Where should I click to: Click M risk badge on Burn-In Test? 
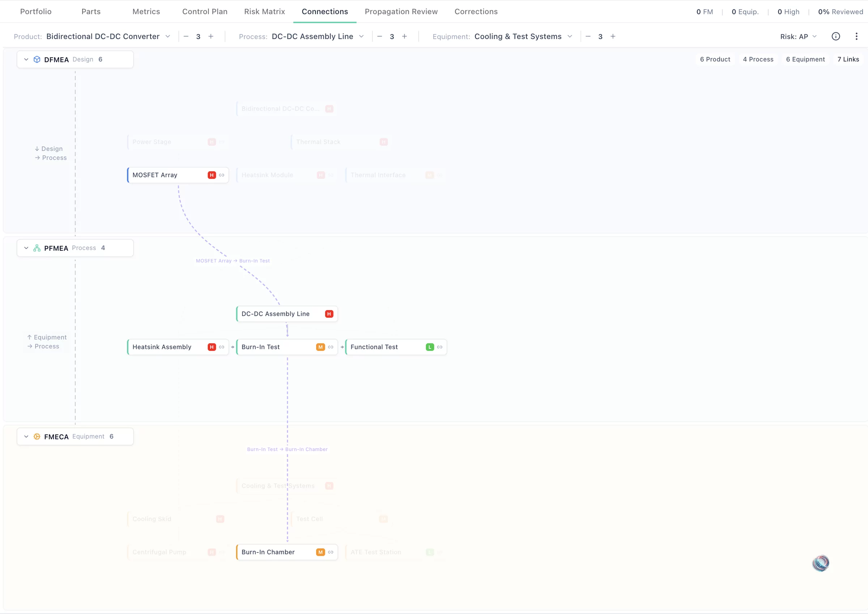click(x=320, y=347)
